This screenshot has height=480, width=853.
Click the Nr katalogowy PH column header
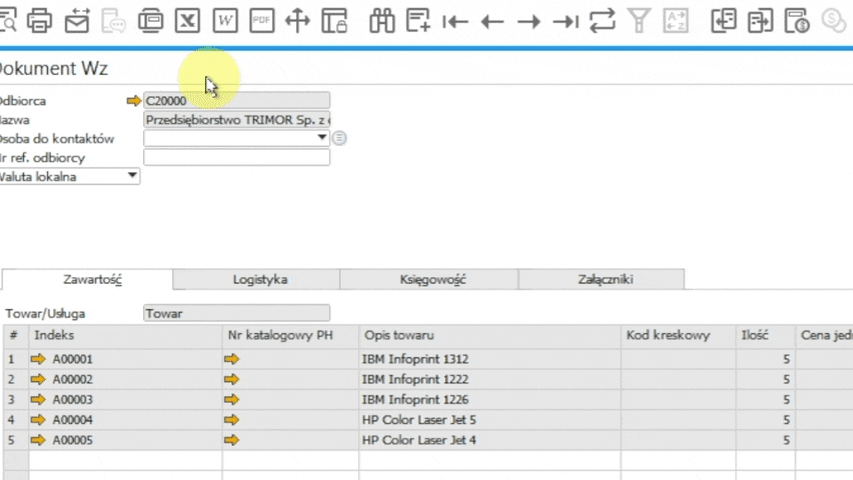click(x=290, y=335)
